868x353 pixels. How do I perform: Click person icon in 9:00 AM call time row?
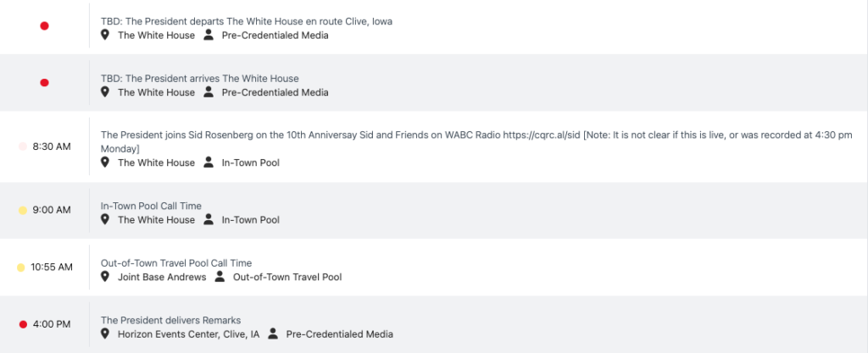(209, 220)
